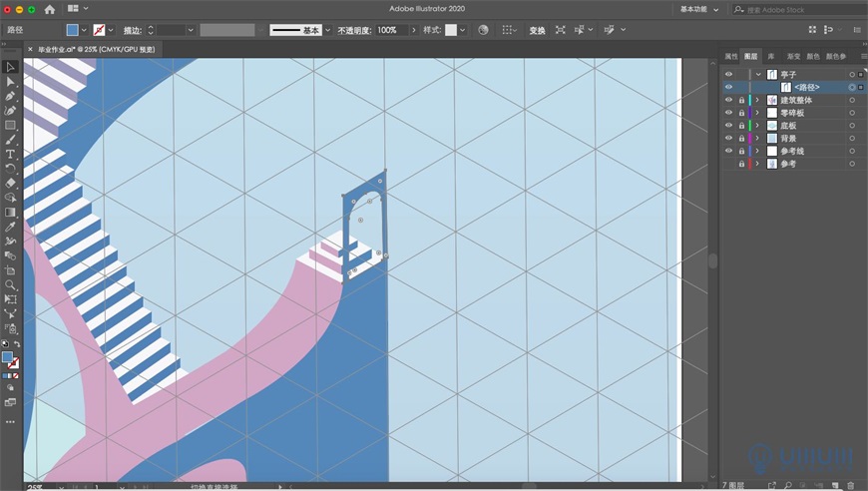Image resolution: width=868 pixels, height=491 pixels.
Task: Unlock the 建筑整体 layer
Action: (x=741, y=100)
